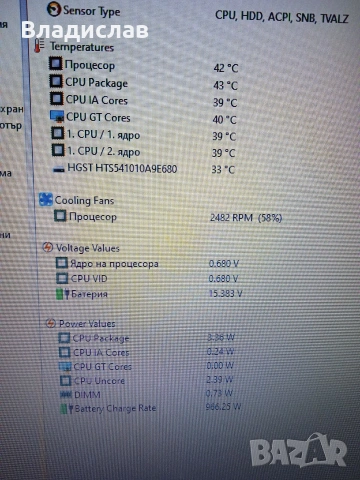The image size is (360, 480).
Task: Select the Battery Charge Rate row
Action: pyautogui.click(x=150, y=408)
